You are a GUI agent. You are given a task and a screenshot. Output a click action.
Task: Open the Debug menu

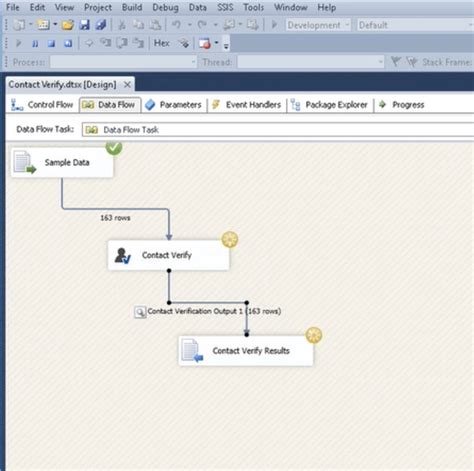click(x=165, y=7)
